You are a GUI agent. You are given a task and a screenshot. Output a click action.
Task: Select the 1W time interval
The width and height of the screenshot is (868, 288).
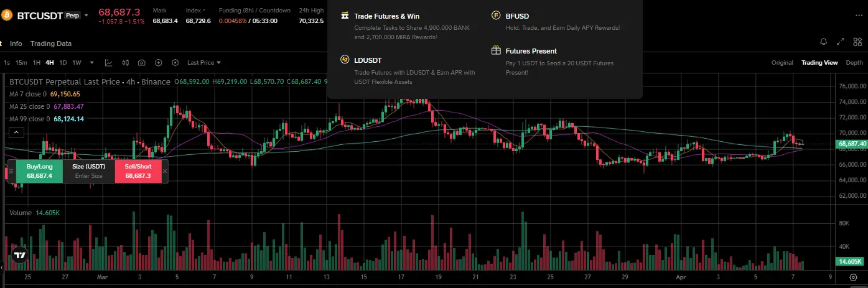click(x=77, y=63)
